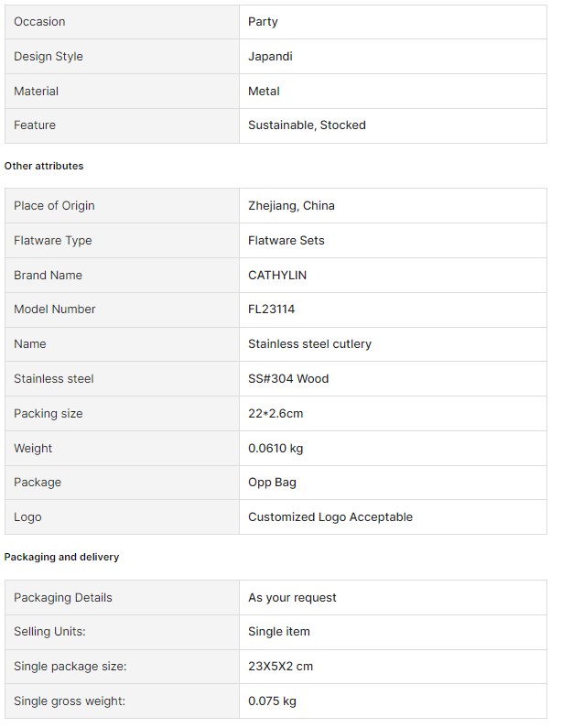Click the 'Packaging and delivery' section heading
Screen dimensions: 562x728
pyautogui.click(x=61, y=557)
